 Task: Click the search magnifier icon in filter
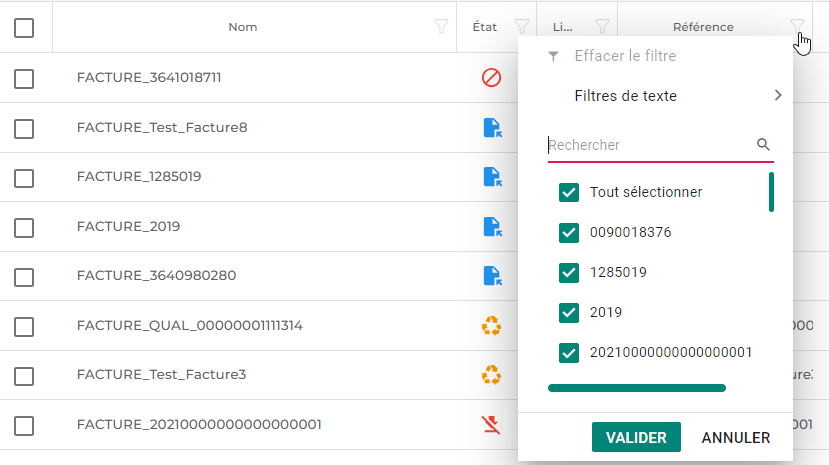[763, 145]
